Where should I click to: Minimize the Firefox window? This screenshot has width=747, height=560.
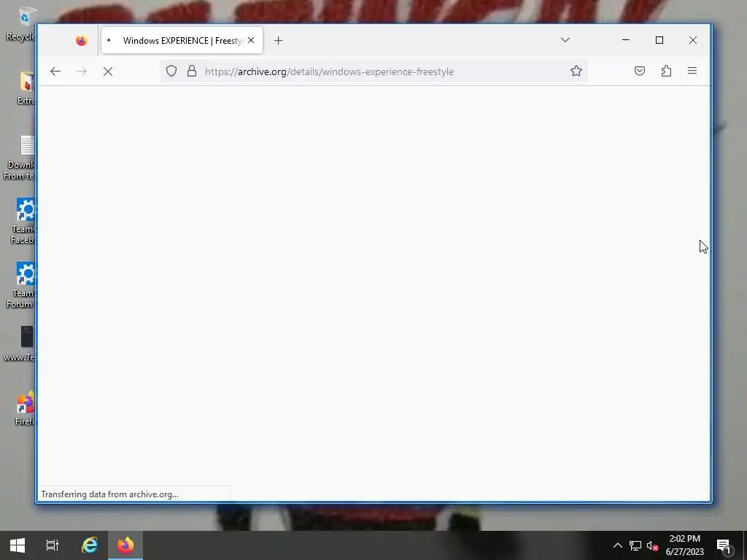[626, 40]
